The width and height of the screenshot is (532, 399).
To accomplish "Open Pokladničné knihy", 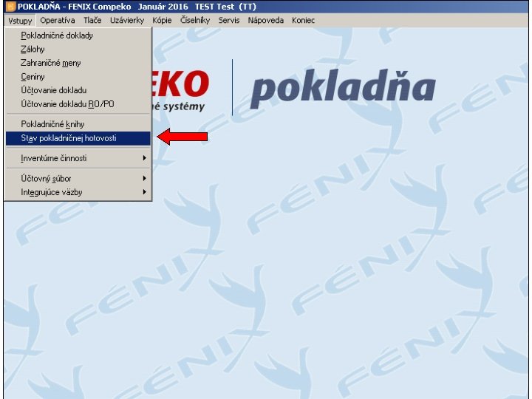I will (x=78, y=124).
